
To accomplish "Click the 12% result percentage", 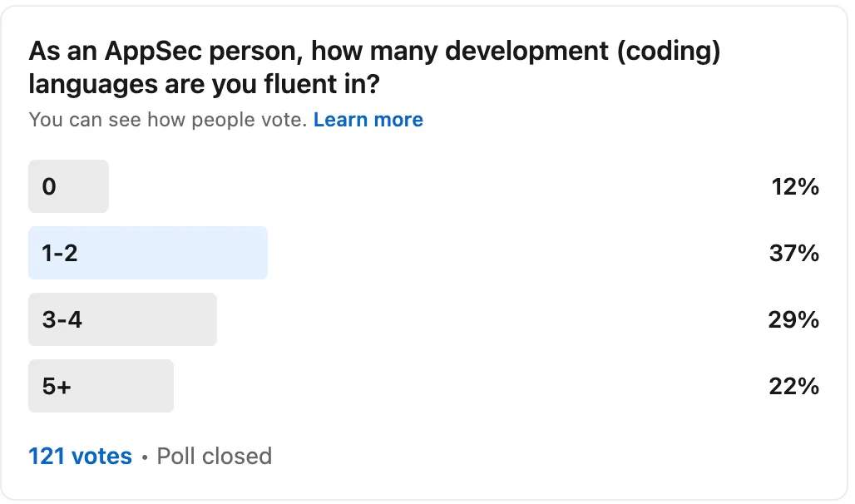I will [795, 187].
